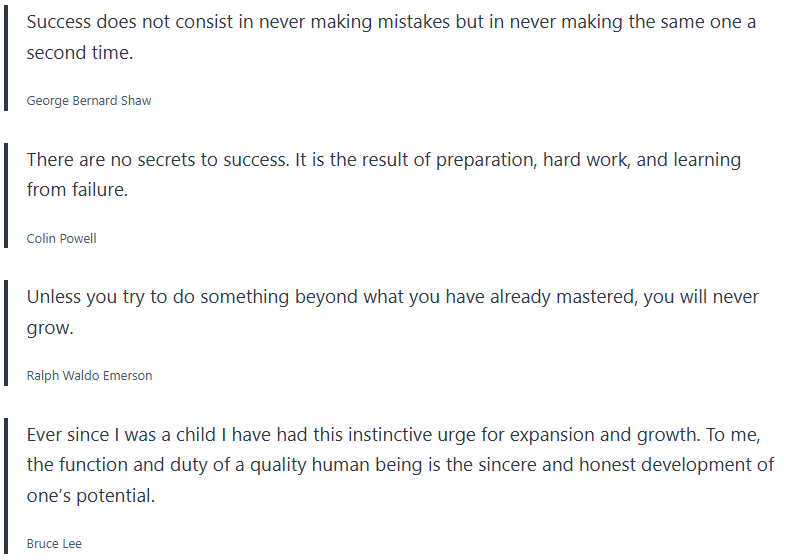The height and width of the screenshot is (560, 808).
Task: Click the vertical bar beside the Bruce Lee quote
Action: point(6,485)
